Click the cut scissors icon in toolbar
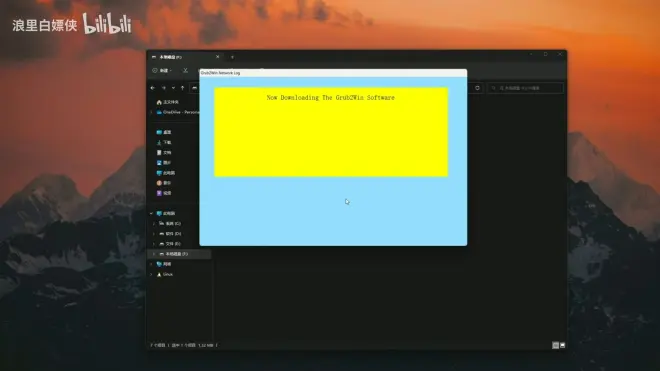The height and width of the screenshot is (371, 660). pos(185,70)
